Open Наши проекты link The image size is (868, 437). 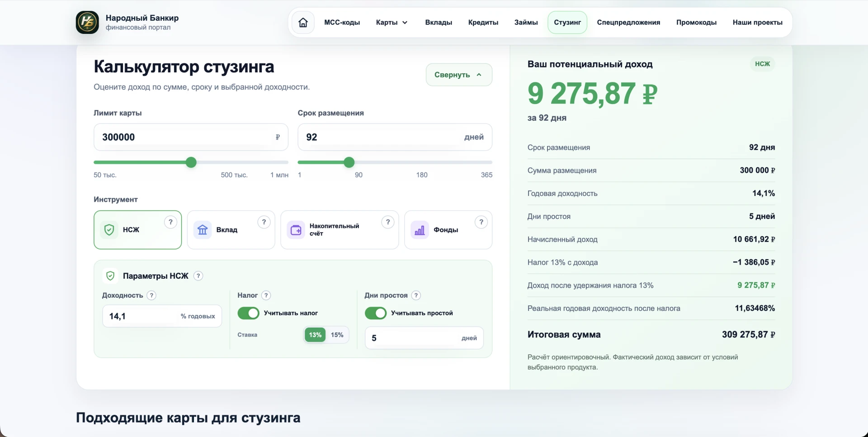tap(758, 23)
